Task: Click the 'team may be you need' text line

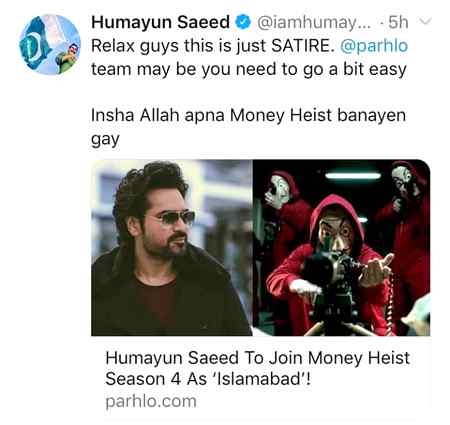Action: pyautogui.click(x=249, y=70)
